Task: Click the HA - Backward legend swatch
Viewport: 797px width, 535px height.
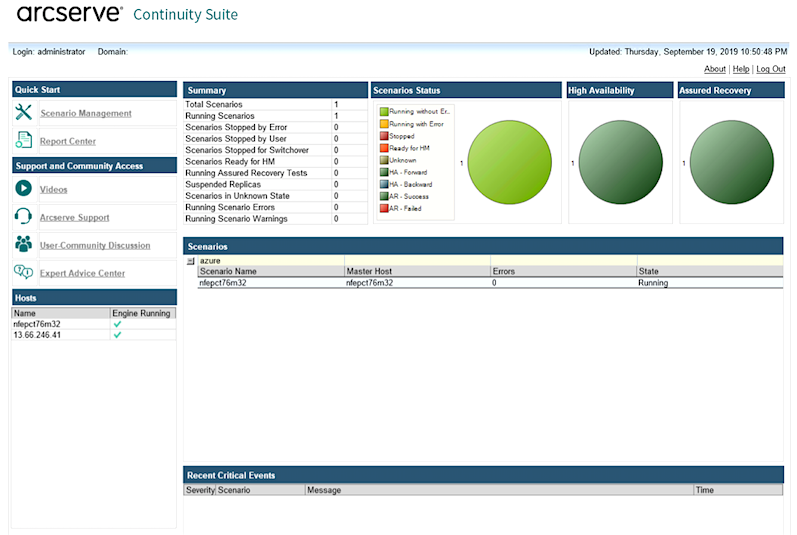Action: [384, 184]
